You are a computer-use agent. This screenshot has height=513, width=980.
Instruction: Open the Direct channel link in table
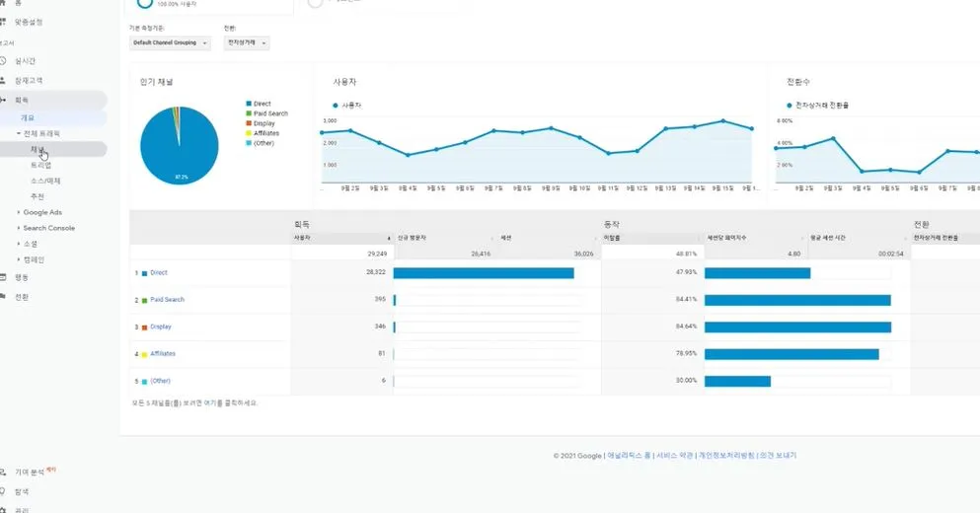click(x=159, y=273)
